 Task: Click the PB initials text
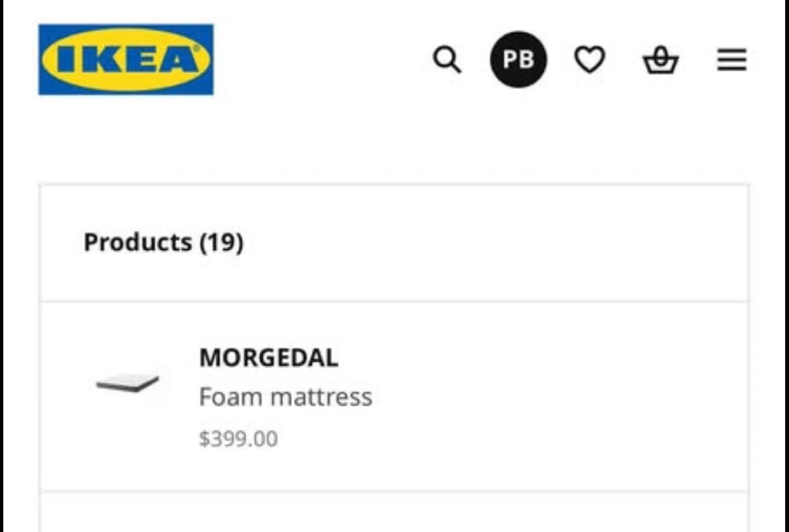[x=518, y=59]
